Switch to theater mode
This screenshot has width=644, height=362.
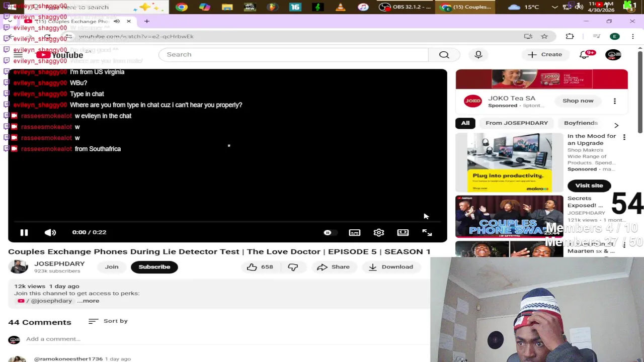(x=403, y=232)
